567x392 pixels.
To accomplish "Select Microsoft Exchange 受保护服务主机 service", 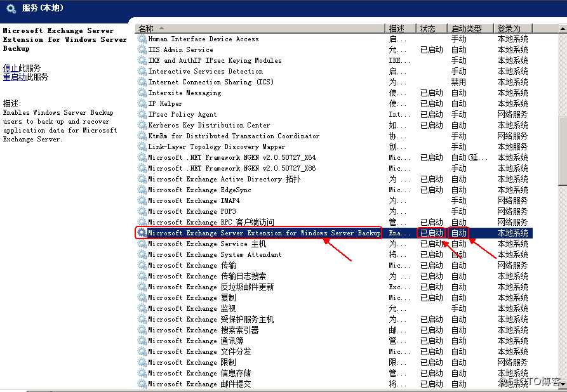I will [x=335, y=320].
